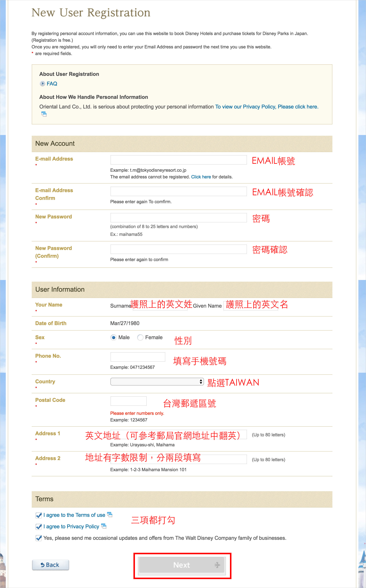
Task: Click the New Password (Confirm) input
Action: (178, 249)
